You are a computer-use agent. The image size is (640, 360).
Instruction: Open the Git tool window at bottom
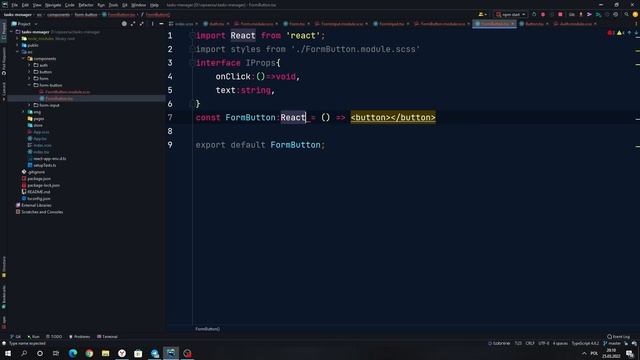[16, 337]
